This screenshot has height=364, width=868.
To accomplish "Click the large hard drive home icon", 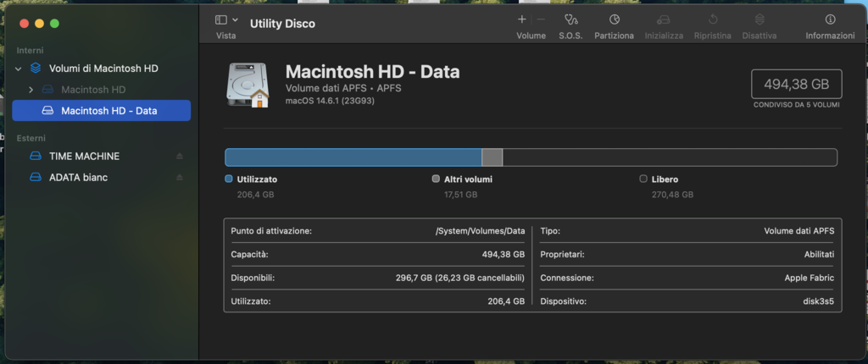I will [x=247, y=85].
